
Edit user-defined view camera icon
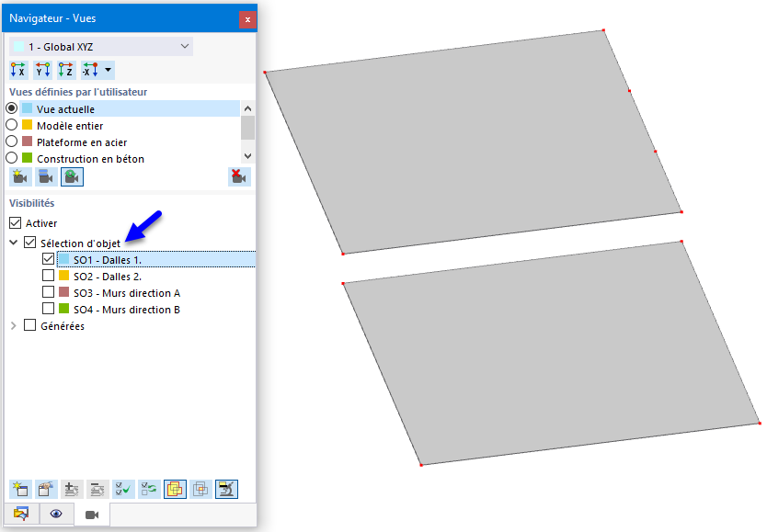[x=46, y=176]
